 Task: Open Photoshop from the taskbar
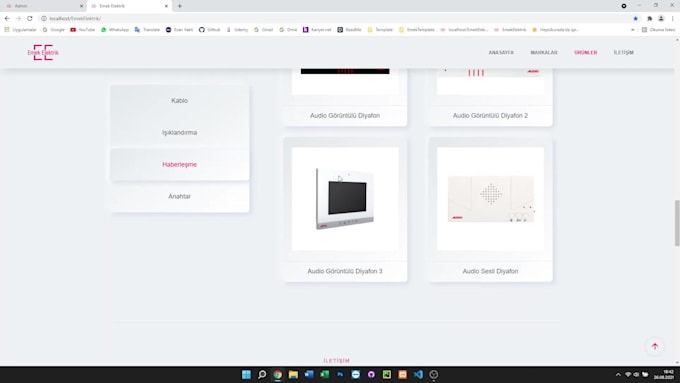[340, 374]
